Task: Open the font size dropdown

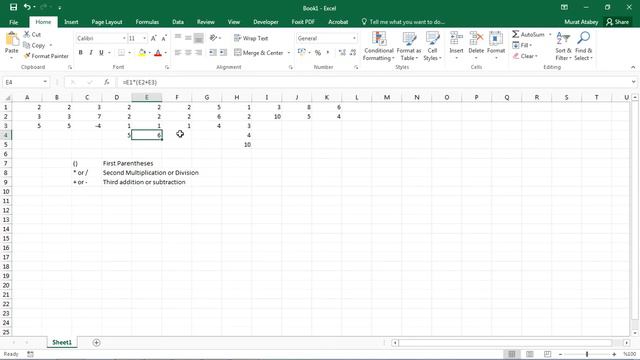Action: [x=144, y=38]
